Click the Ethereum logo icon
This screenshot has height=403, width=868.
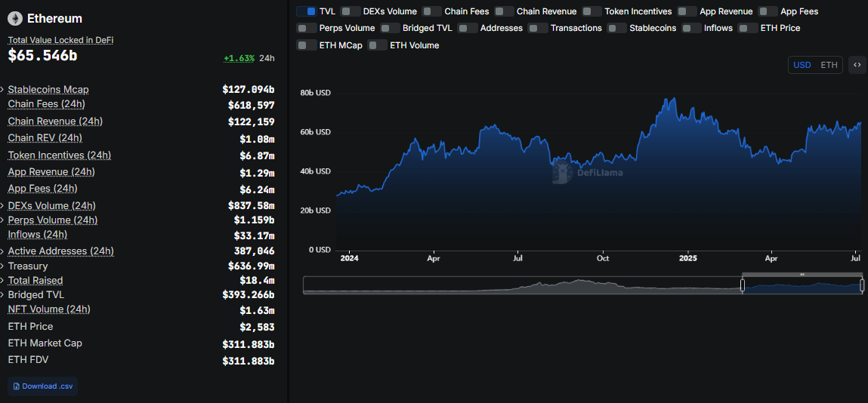click(x=15, y=18)
